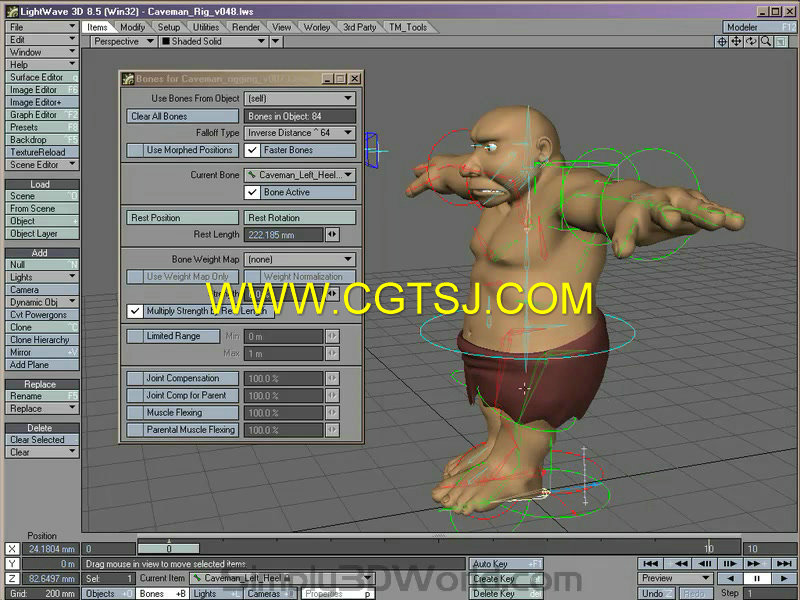Click the X position axis button
The width and height of the screenshot is (800, 600).
(x=12, y=549)
